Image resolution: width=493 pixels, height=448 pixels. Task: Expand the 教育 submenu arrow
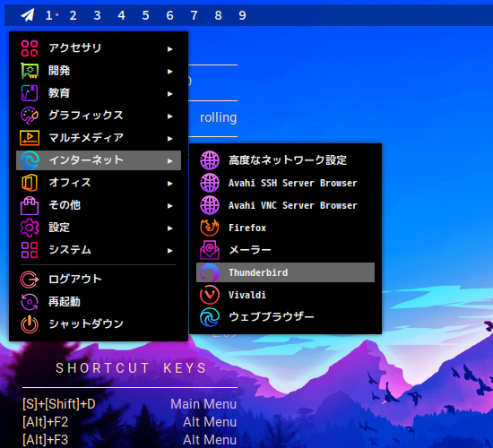(170, 94)
